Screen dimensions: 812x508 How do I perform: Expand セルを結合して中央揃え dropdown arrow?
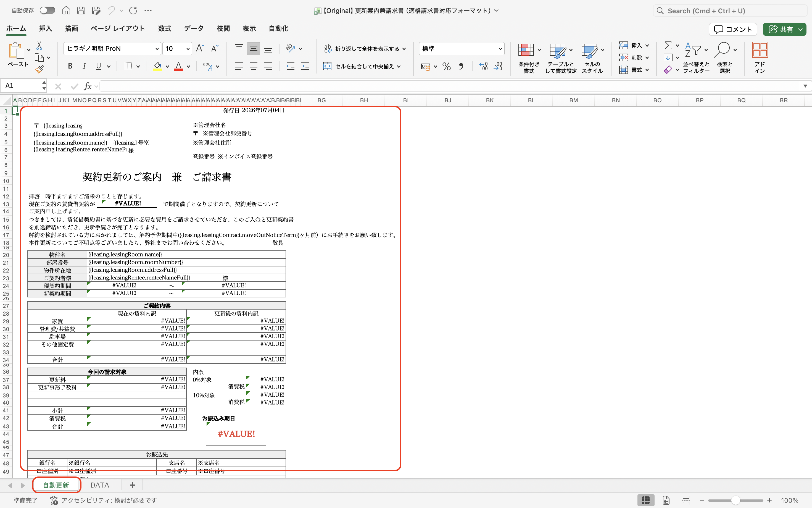(x=399, y=67)
